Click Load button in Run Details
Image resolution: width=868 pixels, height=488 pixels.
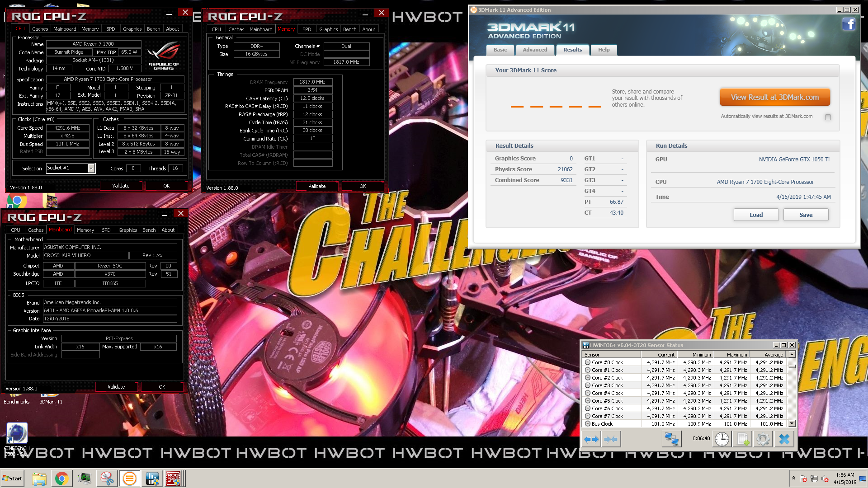tap(756, 215)
